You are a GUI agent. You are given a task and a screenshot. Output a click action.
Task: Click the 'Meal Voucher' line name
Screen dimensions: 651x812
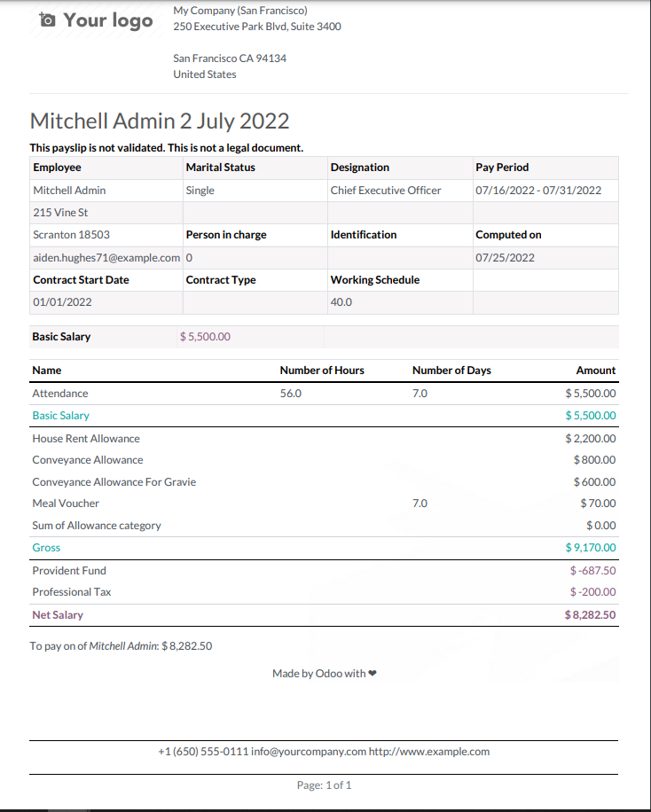66,504
